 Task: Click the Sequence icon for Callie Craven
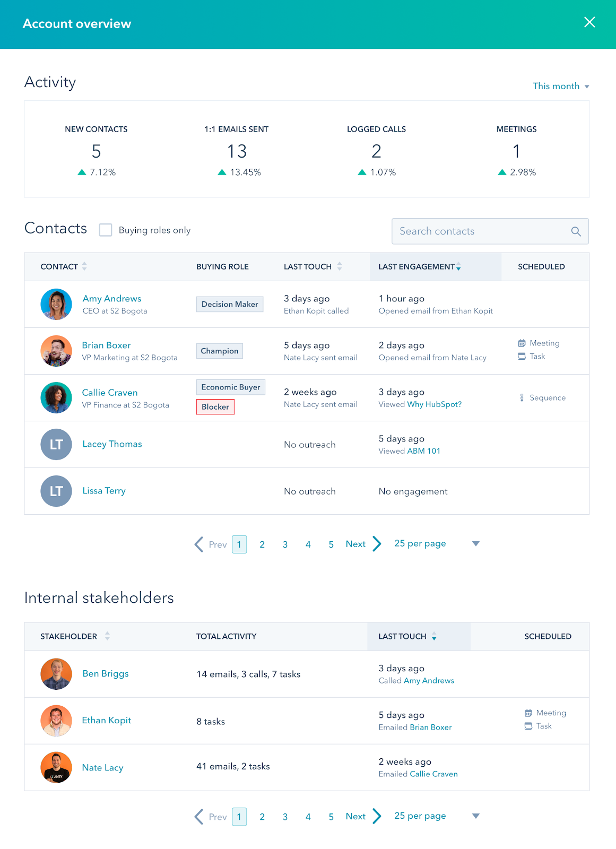(522, 398)
